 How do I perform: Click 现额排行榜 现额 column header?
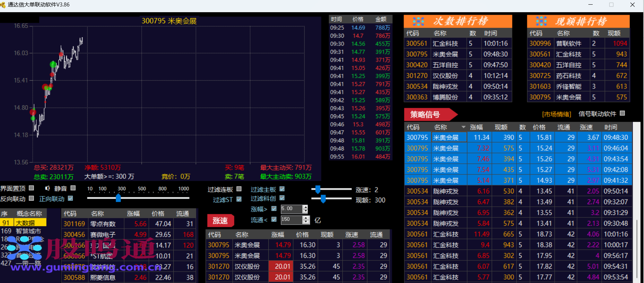614,33
